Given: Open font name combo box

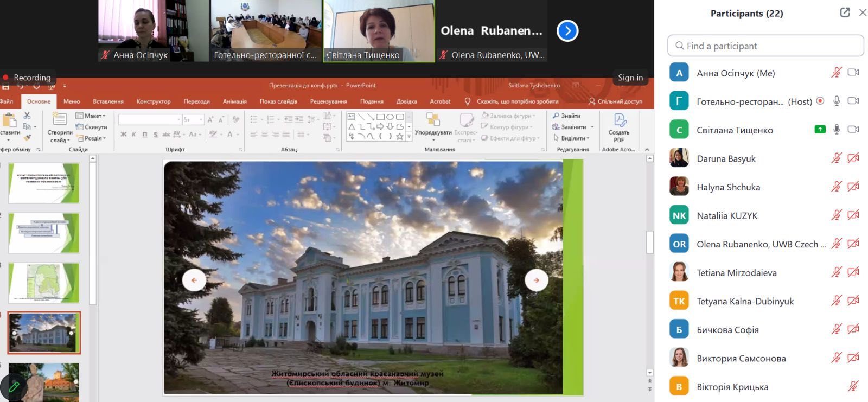Looking at the screenshot, I should pyautogui.click(x=150, y=119).
